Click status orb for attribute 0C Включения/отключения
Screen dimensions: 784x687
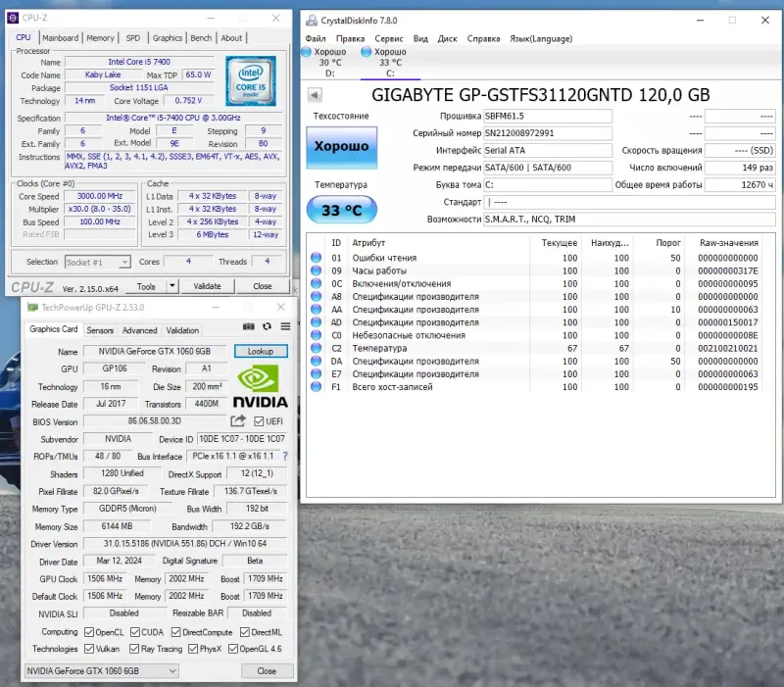[x=316, y=283]
